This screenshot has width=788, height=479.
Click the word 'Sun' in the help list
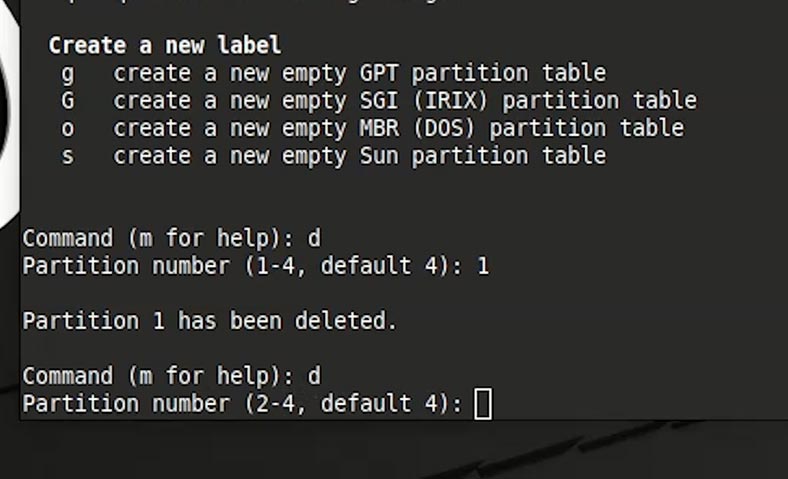point(379,156)
